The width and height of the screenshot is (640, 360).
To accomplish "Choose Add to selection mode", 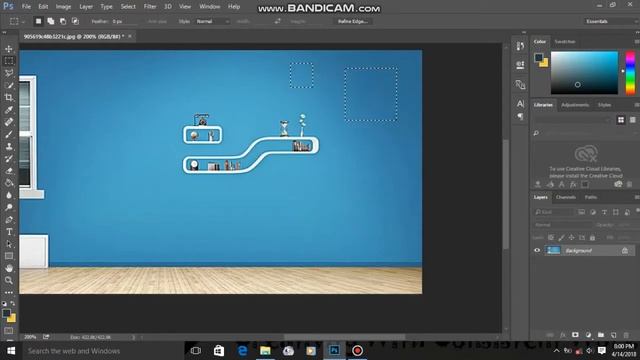I will click(51, 21).
